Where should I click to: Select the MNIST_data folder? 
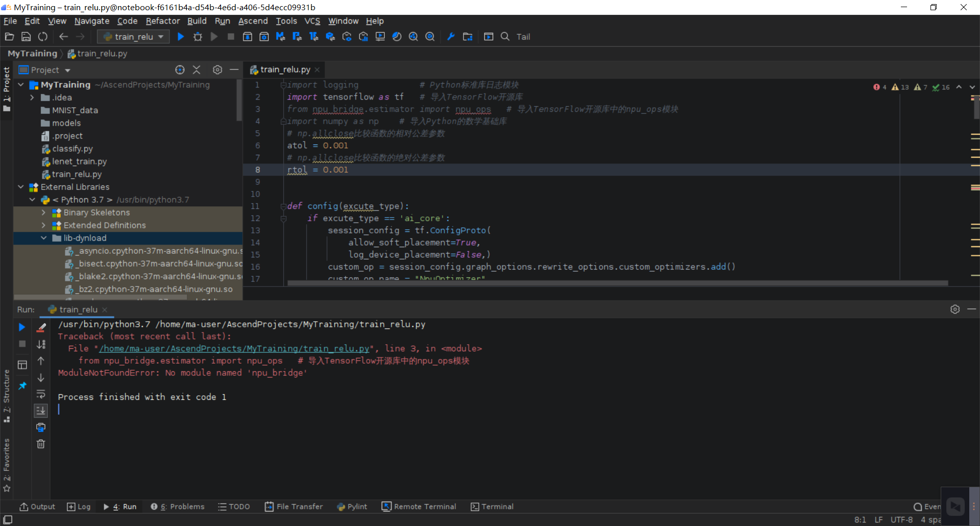click(69, 110)
